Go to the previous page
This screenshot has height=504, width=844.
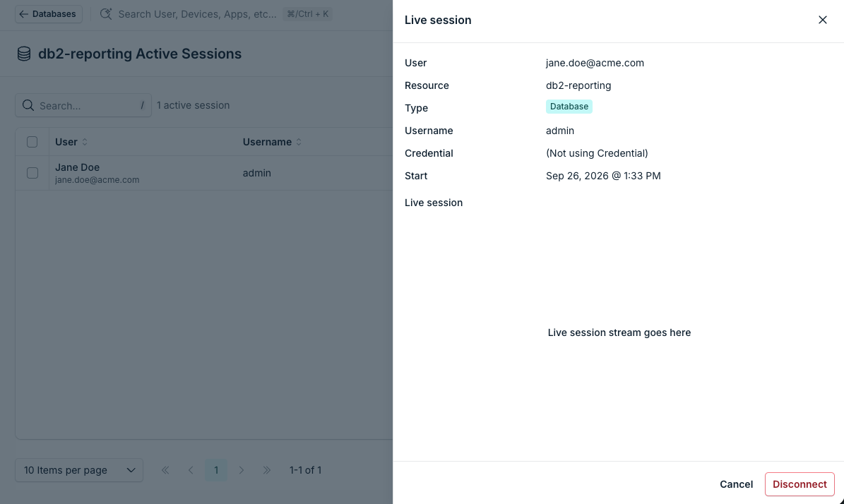pos(191,470)
